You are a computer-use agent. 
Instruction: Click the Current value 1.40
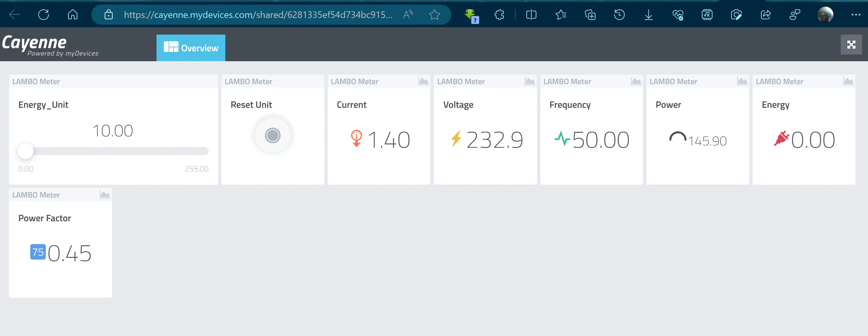point(388,140)
